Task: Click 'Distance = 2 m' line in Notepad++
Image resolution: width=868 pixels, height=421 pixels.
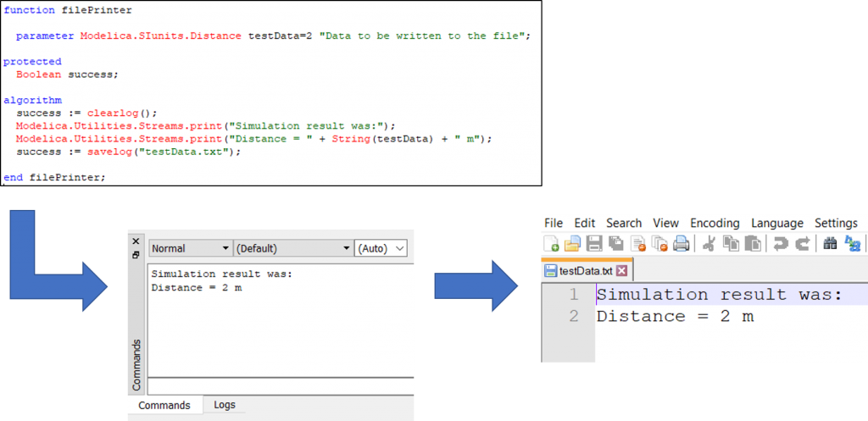Action: 675,317
